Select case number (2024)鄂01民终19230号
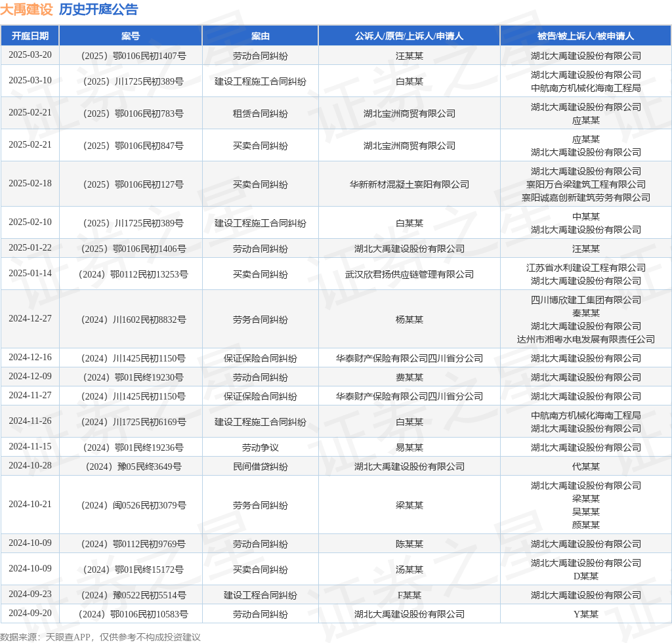The image size is (672, 643). click(133, 377)
